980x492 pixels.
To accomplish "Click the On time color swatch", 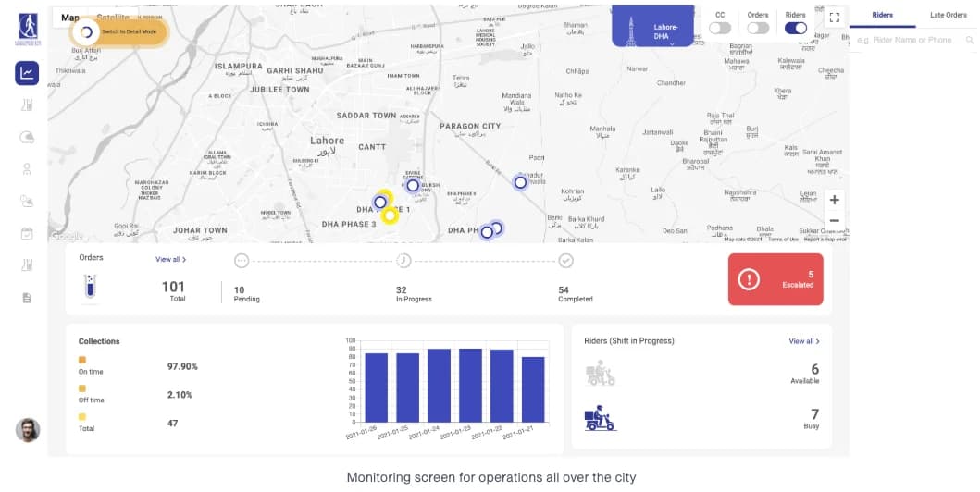I will click(x=81, y=360).
